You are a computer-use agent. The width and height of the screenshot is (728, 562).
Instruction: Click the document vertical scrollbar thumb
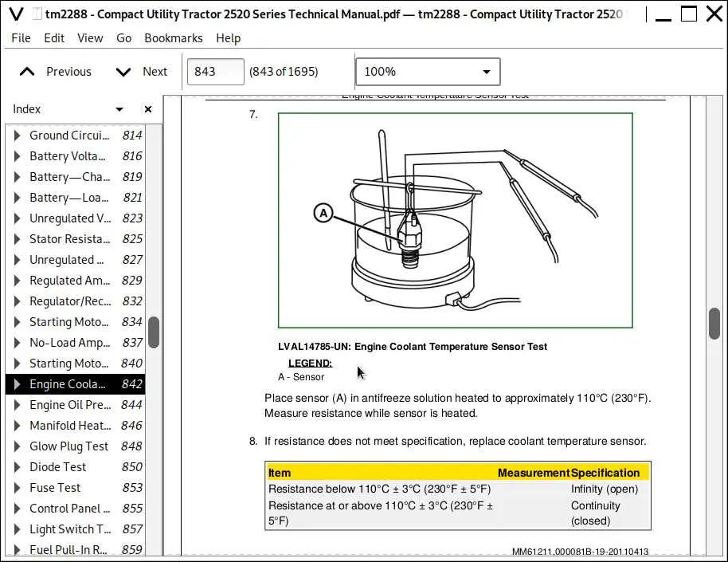coord(714,324)
